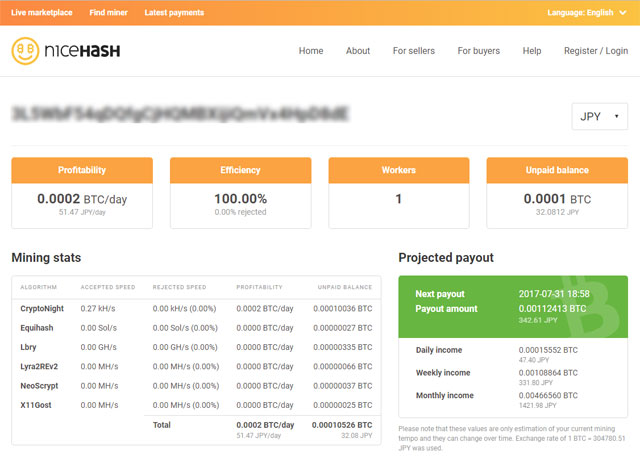This screenshot has height=459, width=640.
Task: Select For buyers in navigation
Action: (479, 51)
